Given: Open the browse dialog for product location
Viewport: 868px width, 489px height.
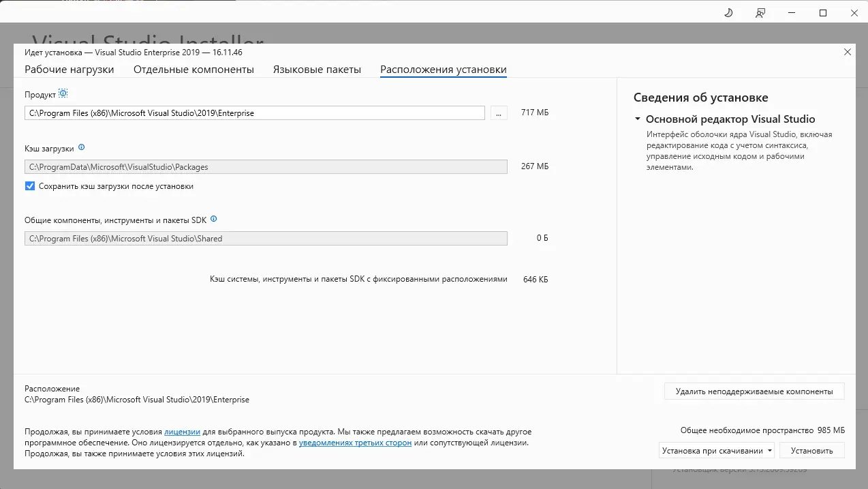Looking at the screenshot, I should coord(498,113).
